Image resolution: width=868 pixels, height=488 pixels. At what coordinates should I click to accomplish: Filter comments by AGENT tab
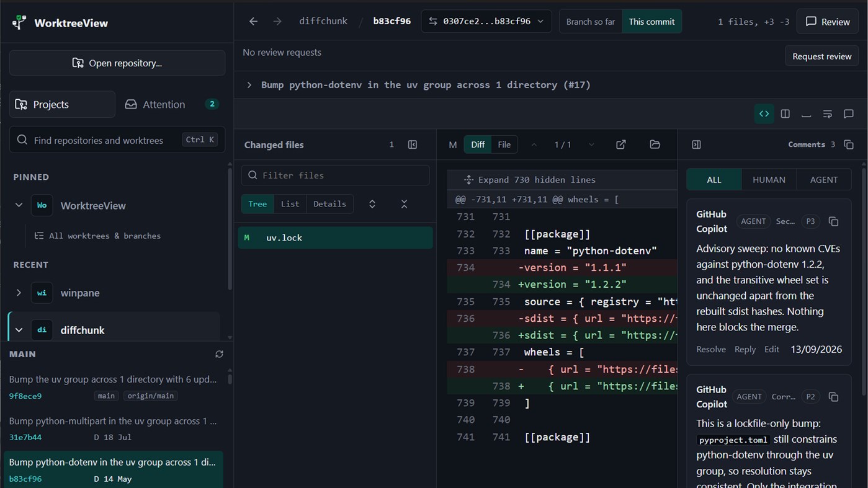pyautogui.click(x=824, y=180)
